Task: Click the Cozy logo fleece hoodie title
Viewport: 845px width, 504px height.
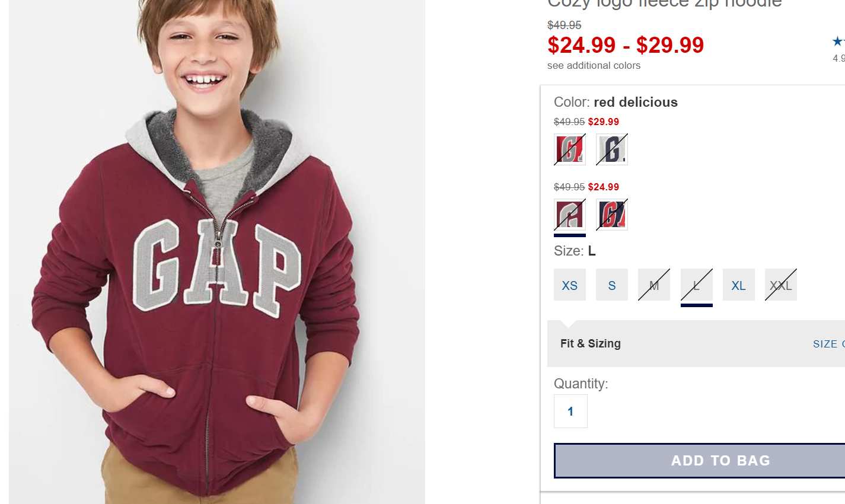Action: coord(664,4)
